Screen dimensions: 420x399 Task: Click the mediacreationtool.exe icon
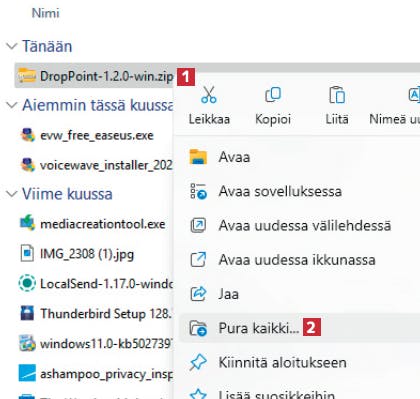(27, 223)
